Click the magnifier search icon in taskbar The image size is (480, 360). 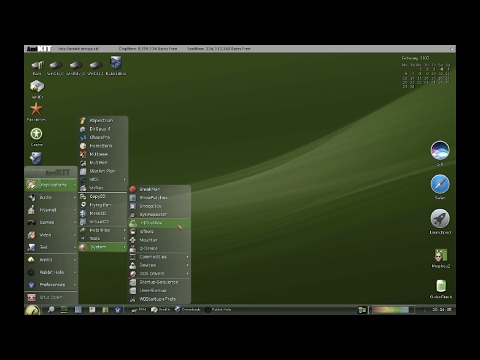tap(51, 310)
